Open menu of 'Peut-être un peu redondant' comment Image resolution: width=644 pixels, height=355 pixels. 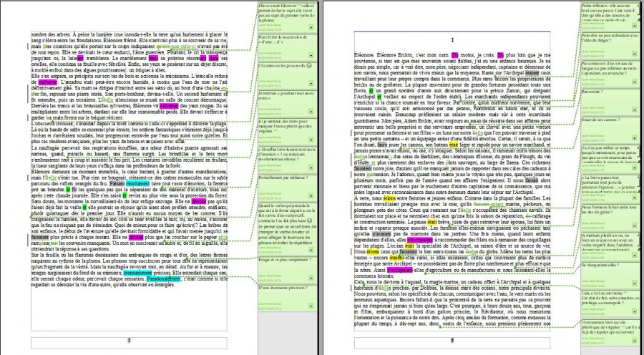coord(635,54)
